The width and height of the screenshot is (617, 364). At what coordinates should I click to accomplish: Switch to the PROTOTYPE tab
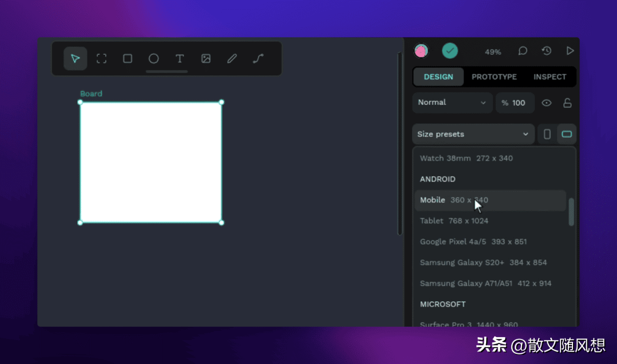(x=494, y=76)
